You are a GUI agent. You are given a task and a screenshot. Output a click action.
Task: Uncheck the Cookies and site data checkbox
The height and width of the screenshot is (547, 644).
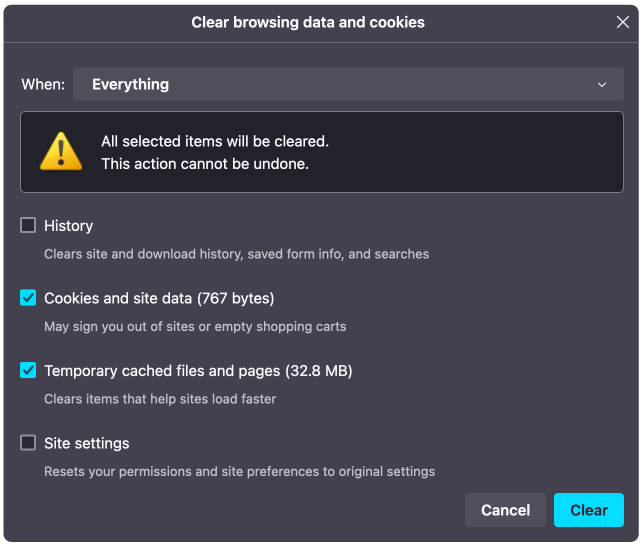tap(28, 298)
